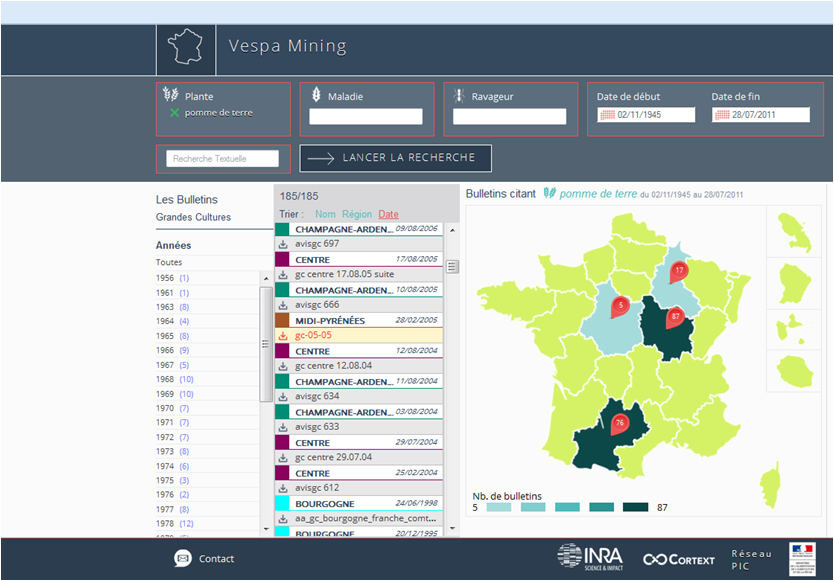The image size is (834, 581).
Task: Download gc centre 12.08.04 bulletin
Action: 283,366
